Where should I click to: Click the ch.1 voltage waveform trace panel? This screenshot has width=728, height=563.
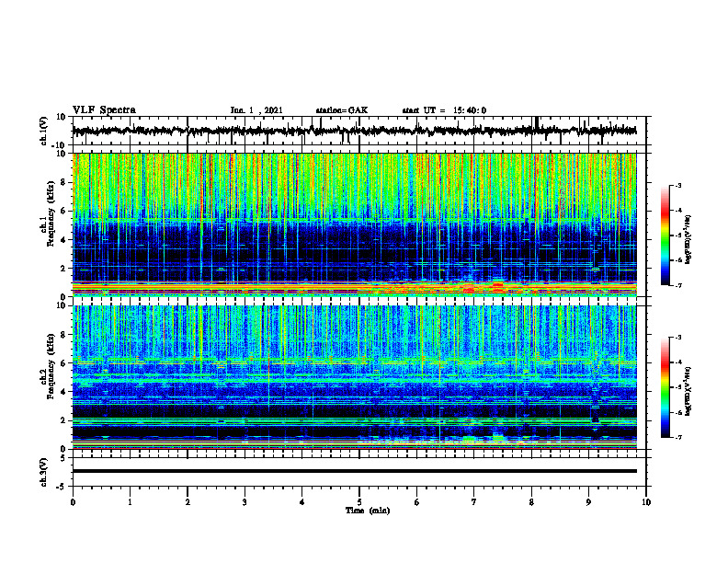click(x=358, y=131)
